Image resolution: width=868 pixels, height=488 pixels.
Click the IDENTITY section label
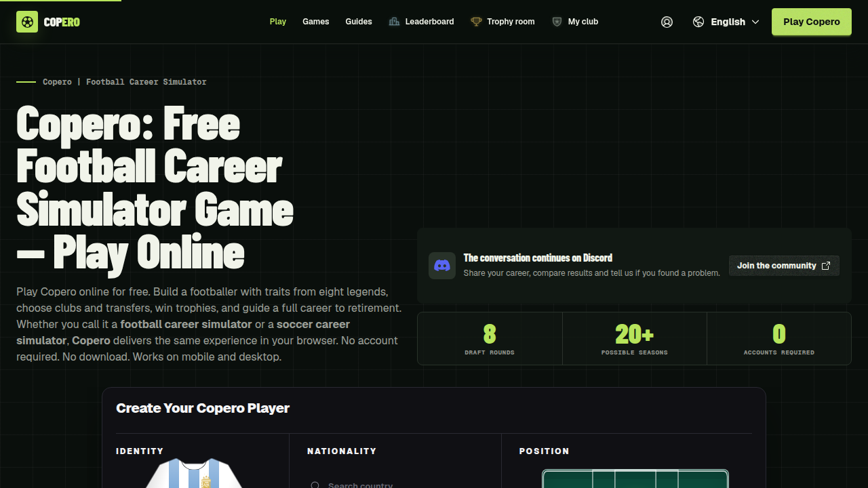pyautogui.click(x=140, y=451)
